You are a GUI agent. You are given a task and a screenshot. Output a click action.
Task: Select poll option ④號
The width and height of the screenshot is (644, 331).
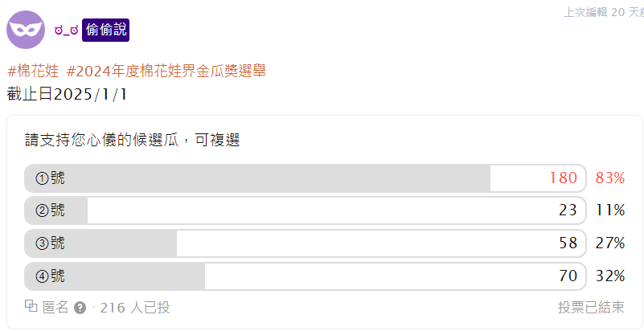[306, 276]
